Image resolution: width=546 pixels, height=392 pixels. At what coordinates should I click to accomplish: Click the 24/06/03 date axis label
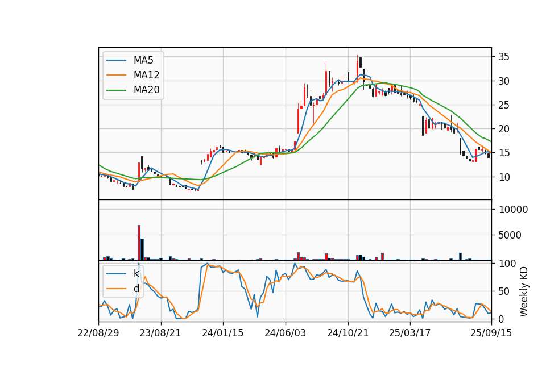tap(285, 333)
